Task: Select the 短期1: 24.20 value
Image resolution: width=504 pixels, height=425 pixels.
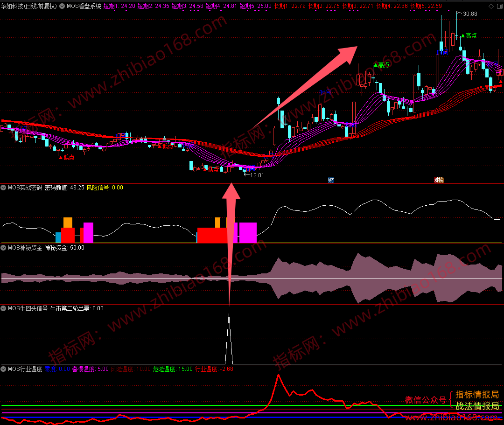Action: [119, 6]
